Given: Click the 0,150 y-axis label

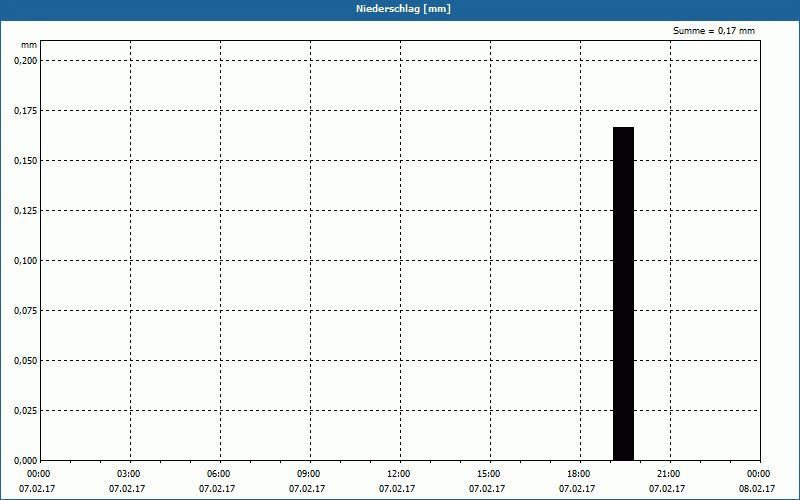Looking at the screenshot, I should pyautogui.click(x=26, y=161).
